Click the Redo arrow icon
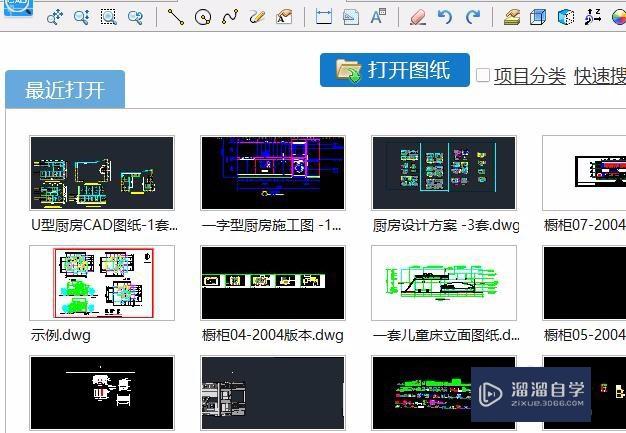Screen dimensions: 626x433 [473, 17]
